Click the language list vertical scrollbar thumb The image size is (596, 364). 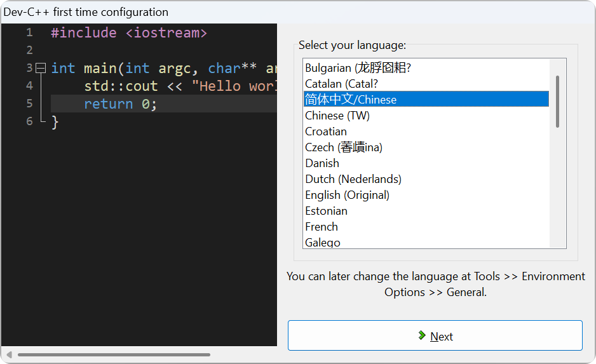tap(557, 102)
